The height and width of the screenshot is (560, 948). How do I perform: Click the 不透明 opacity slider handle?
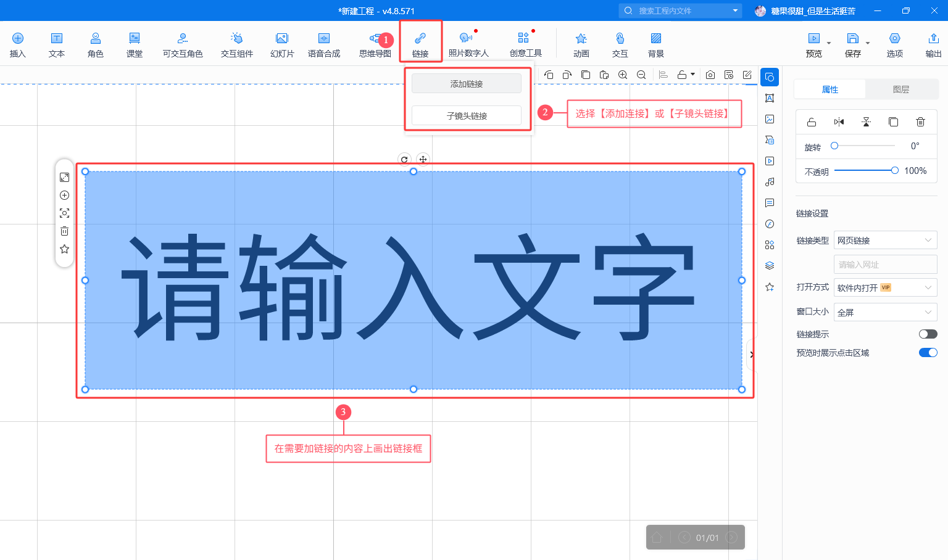pyautogui.click(x=894, y=171)
